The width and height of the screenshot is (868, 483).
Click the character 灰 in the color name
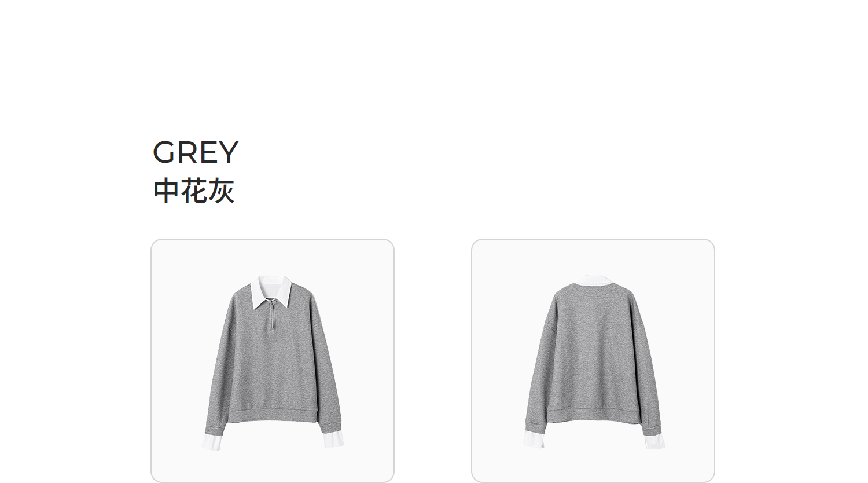click(222, 191)
